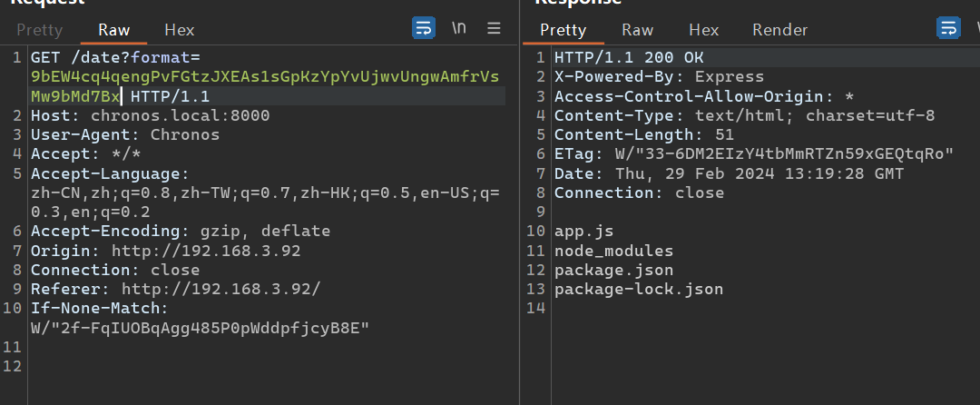The height and width of the screenshot is (405, 980).
Task: Open the Hex tab in Request pane
Action: (179, 30)
